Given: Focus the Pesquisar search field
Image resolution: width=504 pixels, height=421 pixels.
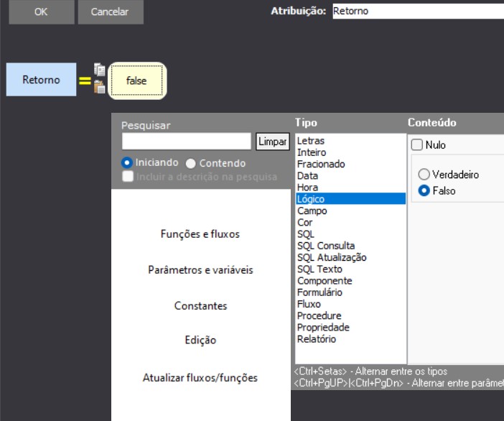Looking at the screenshot, I should [x=187, y=142].
